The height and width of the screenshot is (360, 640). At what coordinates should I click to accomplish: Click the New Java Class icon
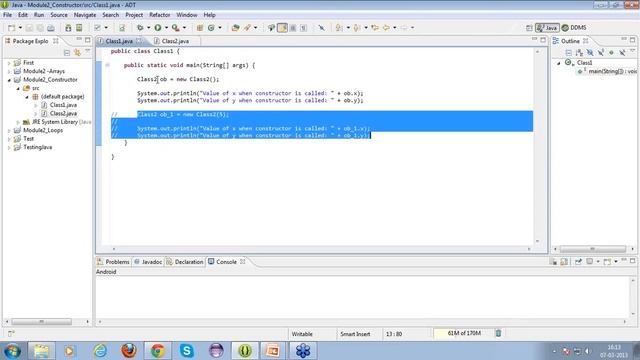coord(211,28)
